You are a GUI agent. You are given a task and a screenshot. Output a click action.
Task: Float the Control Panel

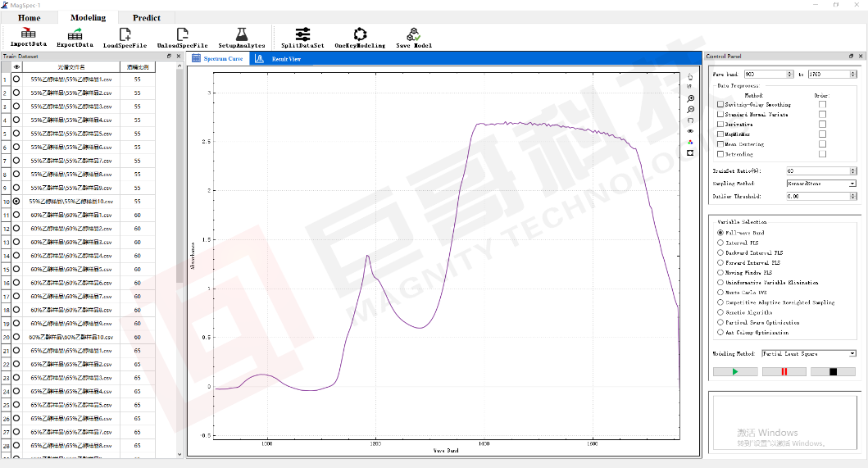852,56
